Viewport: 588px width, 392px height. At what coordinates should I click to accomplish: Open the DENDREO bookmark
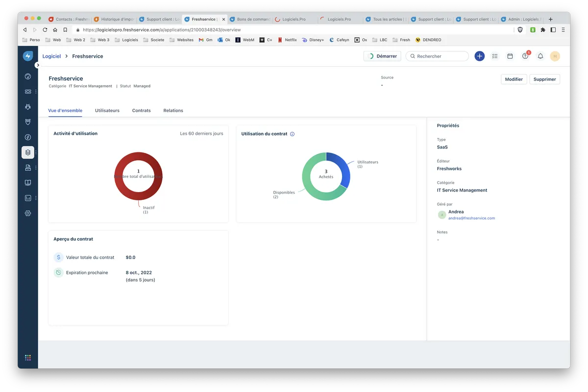(428, 40)
